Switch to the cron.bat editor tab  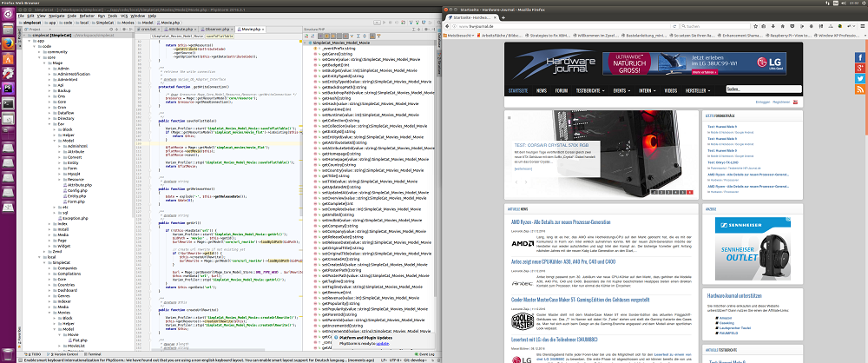[150, 29]
